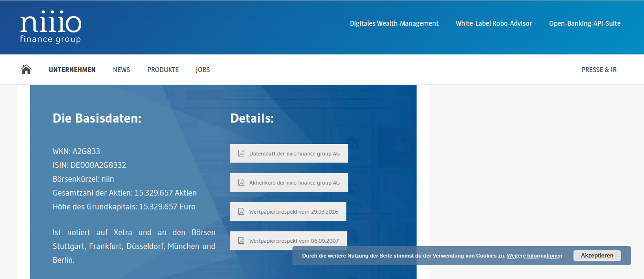Select the JOBS navigation item
Viewport: 644px width, 279px height.
[203, 69]
